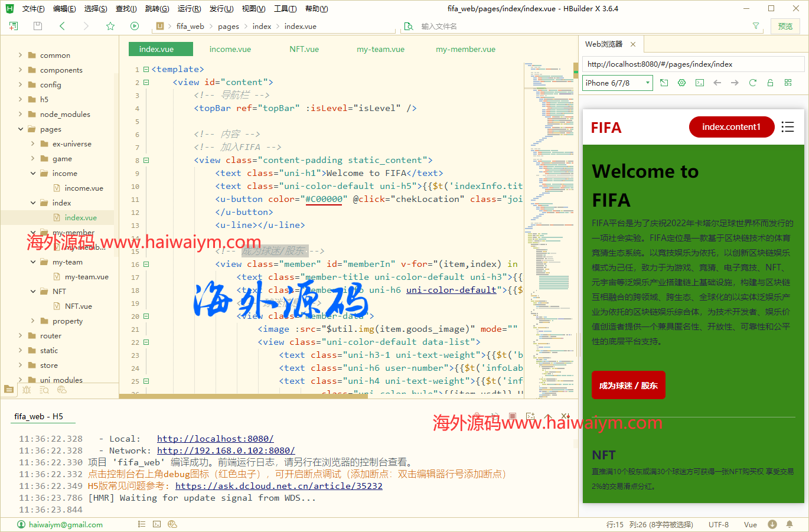Open the iPhone 6/7/8 device dropdown

coord(617,83)
